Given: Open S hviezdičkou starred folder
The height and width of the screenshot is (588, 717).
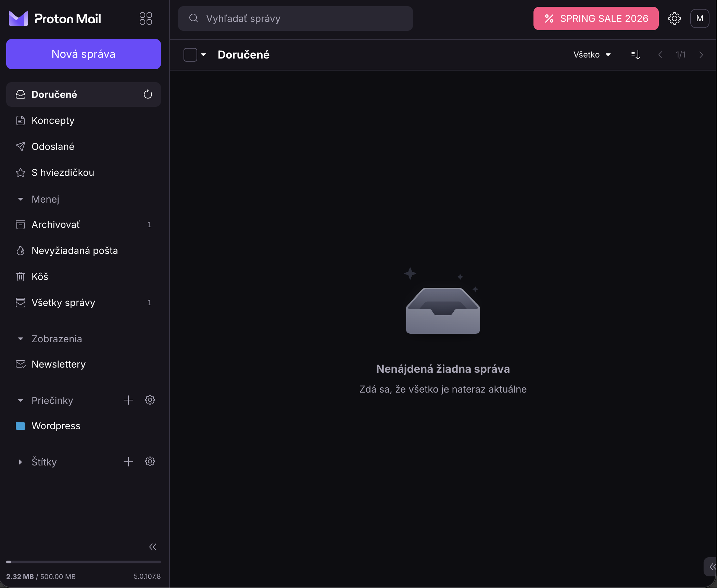Looking at the screenshot, I should coord(83,172).
